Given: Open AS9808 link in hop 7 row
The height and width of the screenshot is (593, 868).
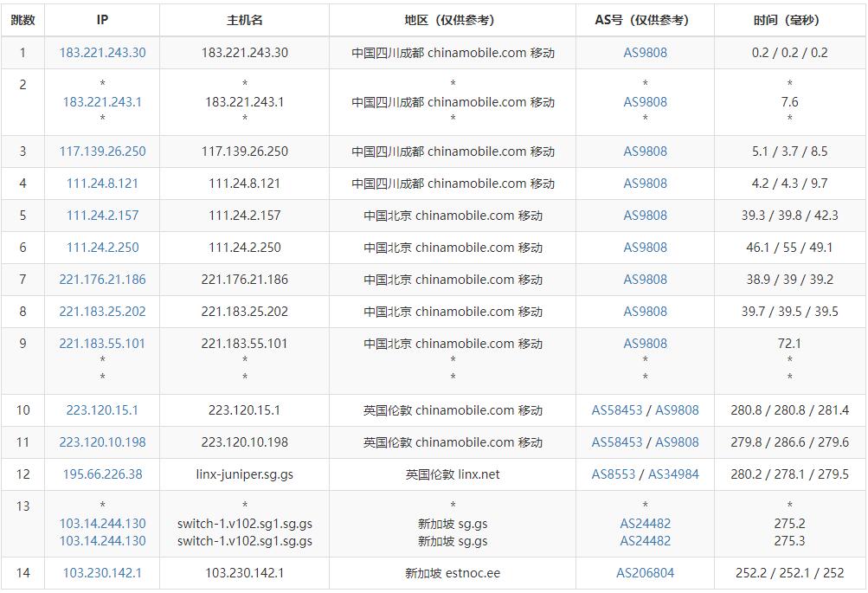Looking at the screenshot, I should (645, 280).
